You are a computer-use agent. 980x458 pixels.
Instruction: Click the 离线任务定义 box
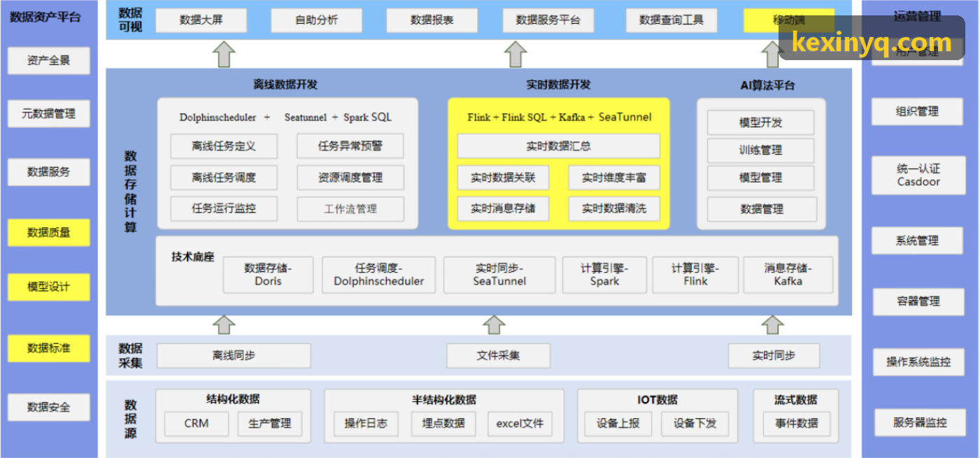224,146
